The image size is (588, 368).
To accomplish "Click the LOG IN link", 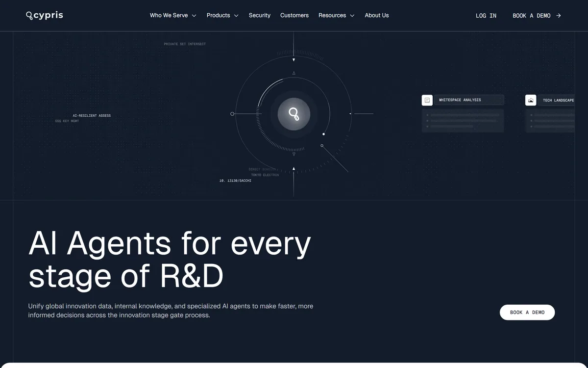I will pos(486,16).
